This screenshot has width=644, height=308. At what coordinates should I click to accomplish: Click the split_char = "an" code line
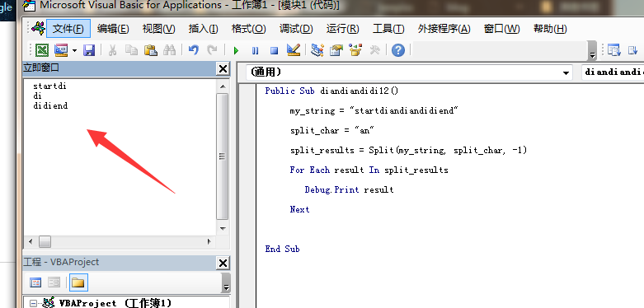tap(332, 130)
